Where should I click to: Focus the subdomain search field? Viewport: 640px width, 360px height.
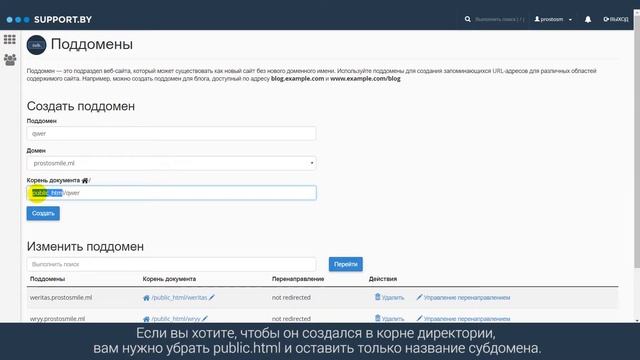[171, 264]
